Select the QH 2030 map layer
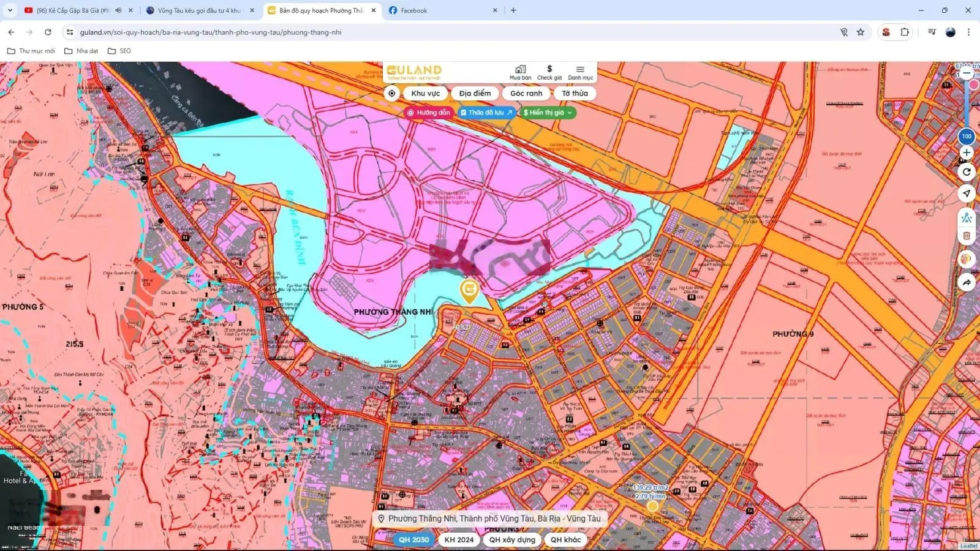 414,539
